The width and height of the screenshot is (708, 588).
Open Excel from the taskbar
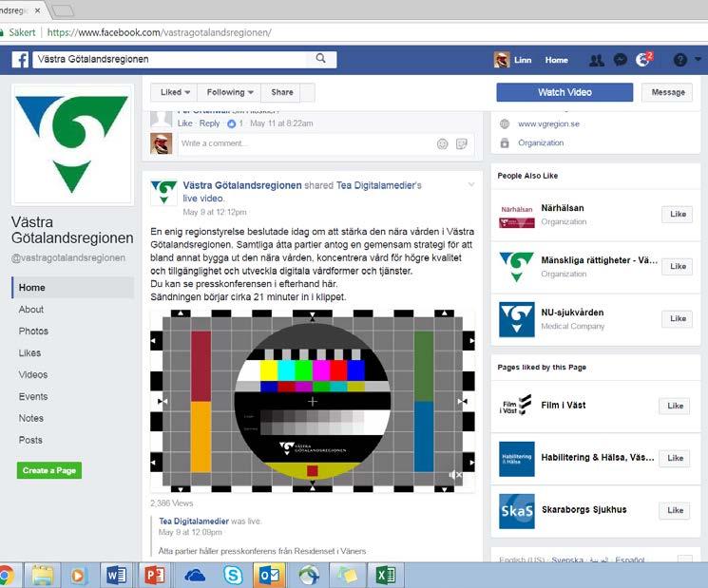386,576
